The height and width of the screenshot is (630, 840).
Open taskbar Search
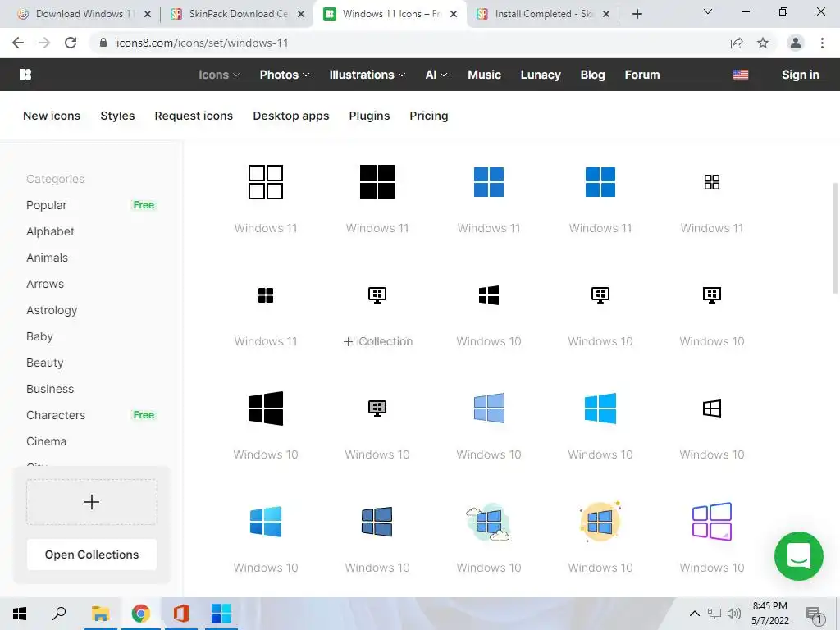pyautogui.click(x=59, y=613)
